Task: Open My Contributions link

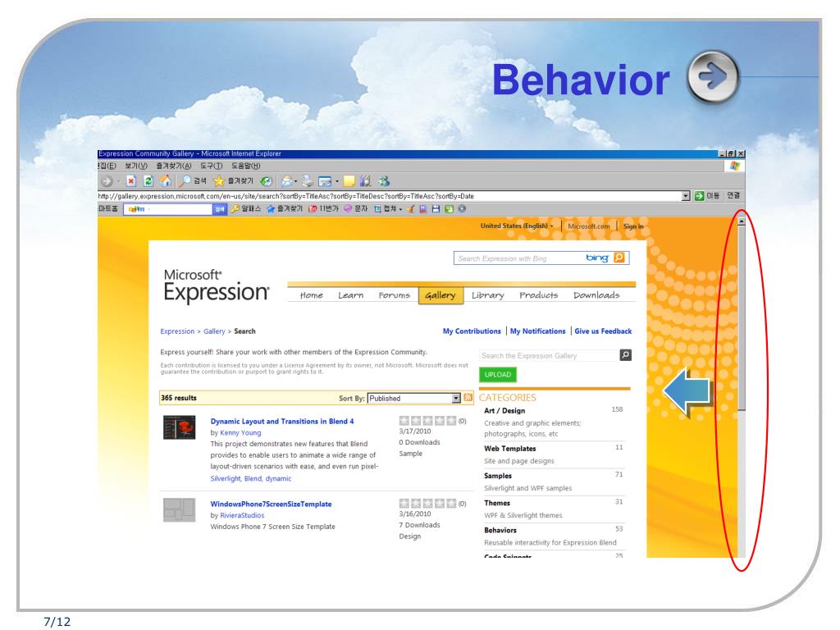Action: pyautogui.click(x=472, y=331)
